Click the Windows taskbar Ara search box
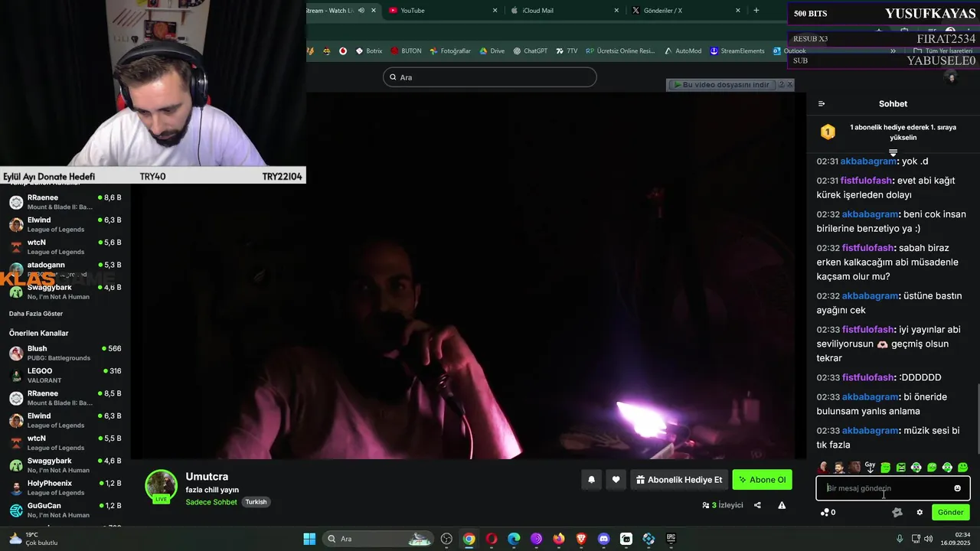 (378, 539)
